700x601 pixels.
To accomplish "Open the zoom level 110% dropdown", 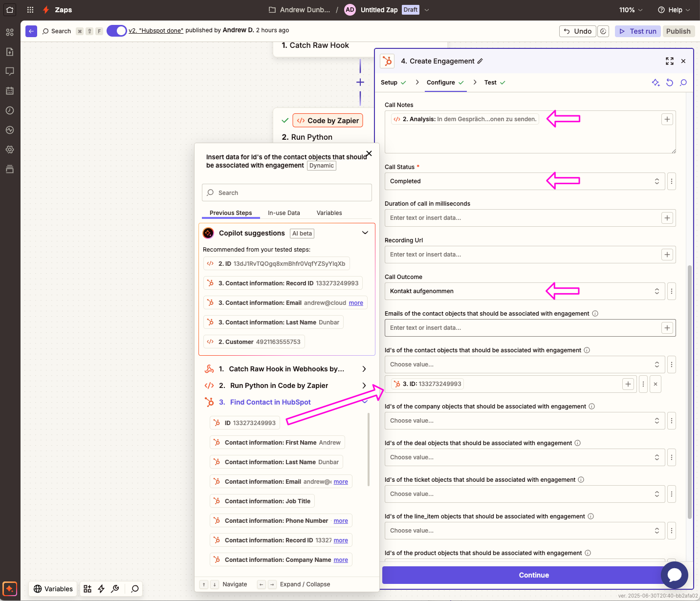I will click(631, 10).
